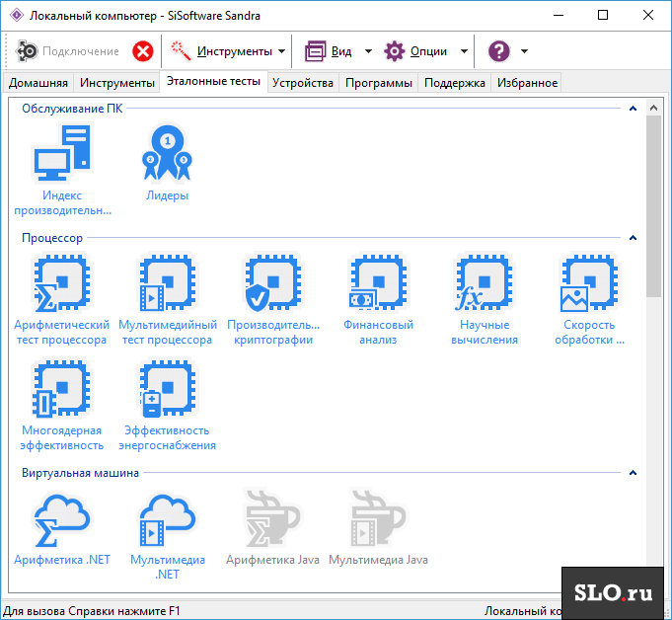Viewport: 672px width, 620px height.
Task: Switch to the Инструменты tab
Action: pos(117,83)
